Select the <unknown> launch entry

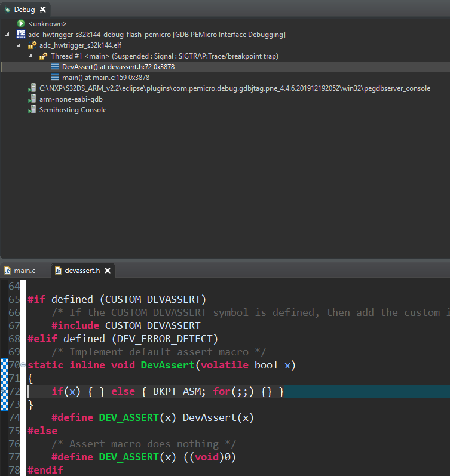click(47, 24)
